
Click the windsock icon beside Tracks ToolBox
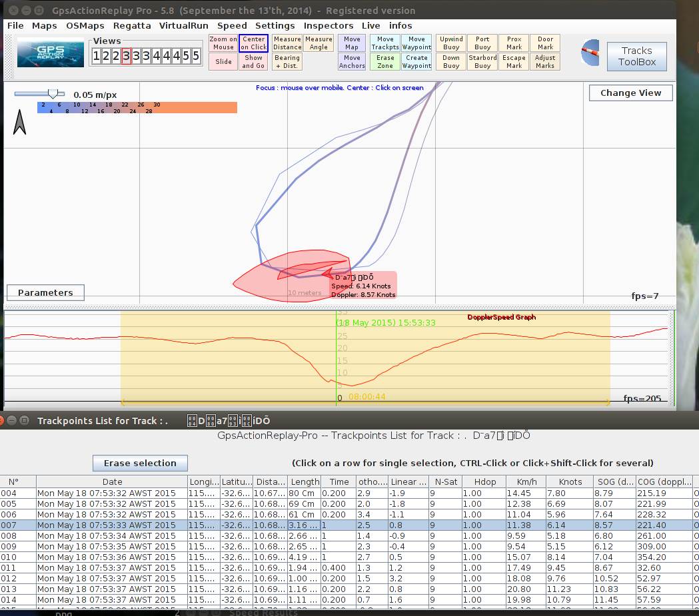(x=590, y=53)
